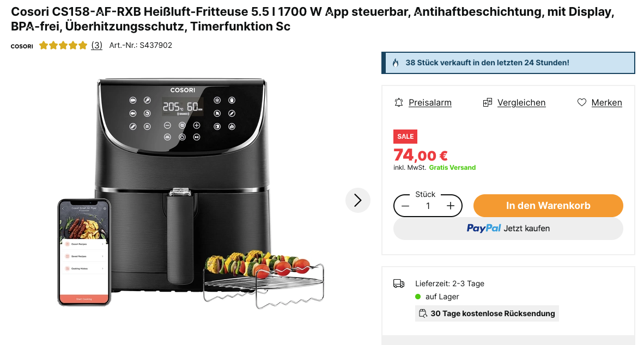Open the Vergleichen link
This screenshot has width=644, height=345.
pyautogui.click(x=521, y=102)
